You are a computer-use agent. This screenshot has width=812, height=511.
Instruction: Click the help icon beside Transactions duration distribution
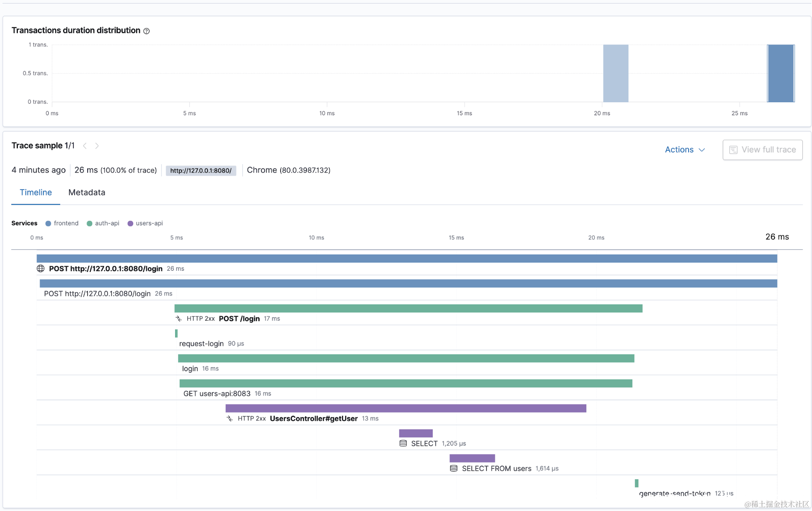[x=147, y=31]
